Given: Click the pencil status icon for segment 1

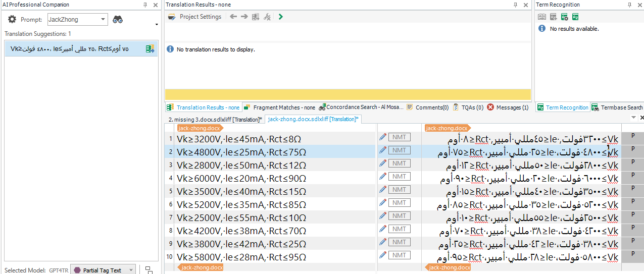Looking at the screenshot, I should point(383,137).
